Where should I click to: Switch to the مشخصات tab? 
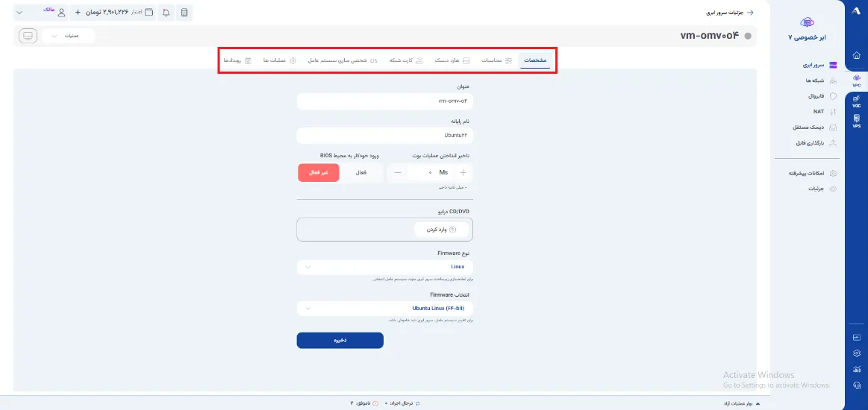coord(535,60)
